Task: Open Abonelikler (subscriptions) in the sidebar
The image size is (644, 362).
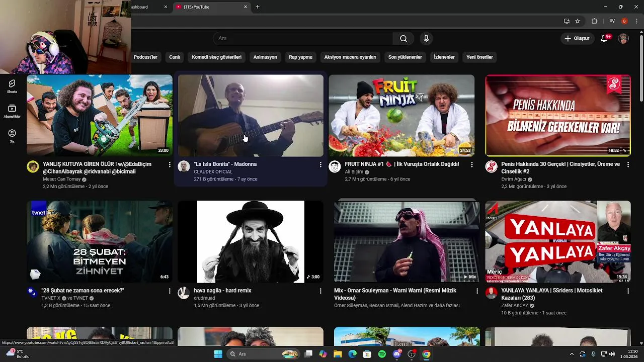Action: (12, 111)
